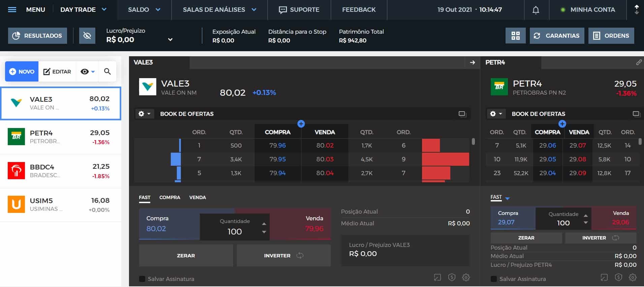Image resolution: width=644 pixels, height=287 pixels.
Task: Click EDITAR button in watchlist
Action: tap(57, 71)
